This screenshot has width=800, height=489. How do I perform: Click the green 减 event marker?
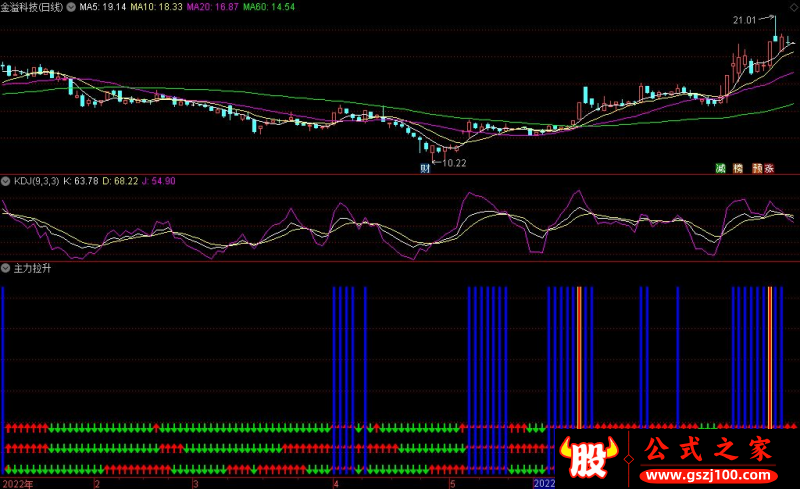[x=721, y=168]
